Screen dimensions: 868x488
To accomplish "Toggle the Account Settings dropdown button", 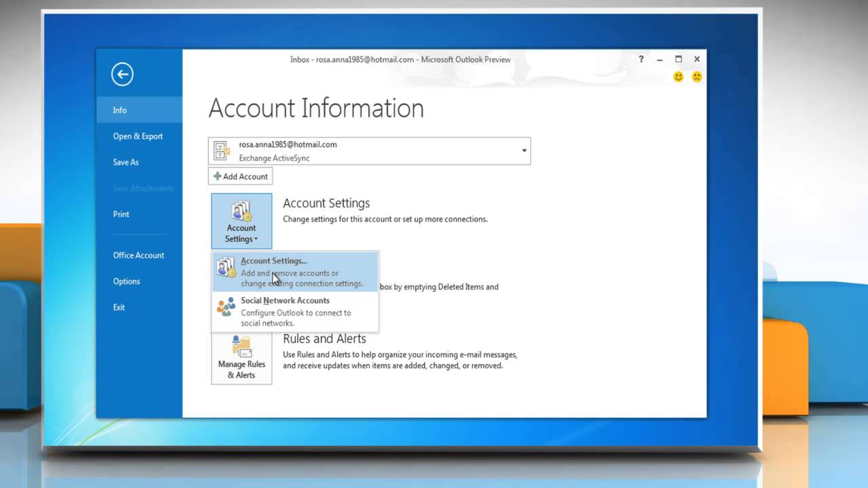I will (x=241, y=221).
